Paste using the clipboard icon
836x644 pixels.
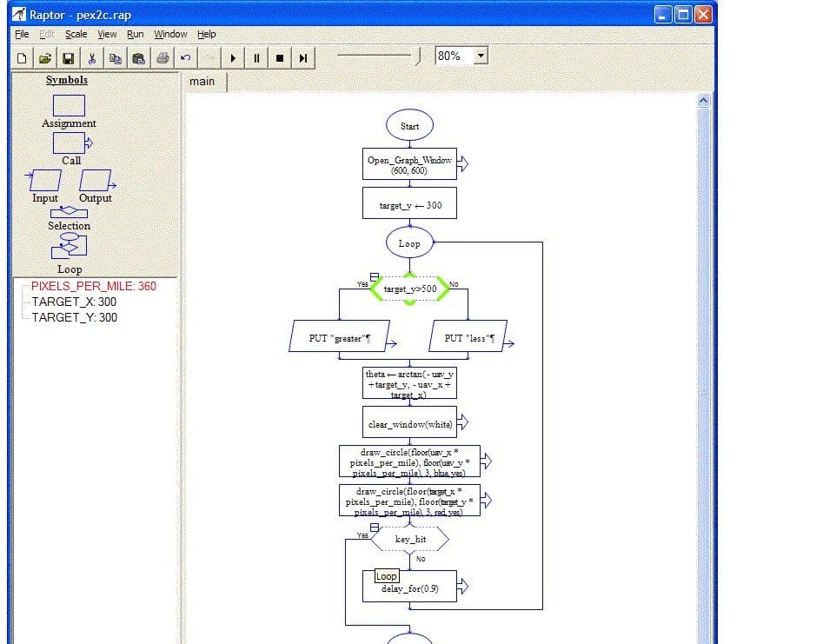point(139,58)
